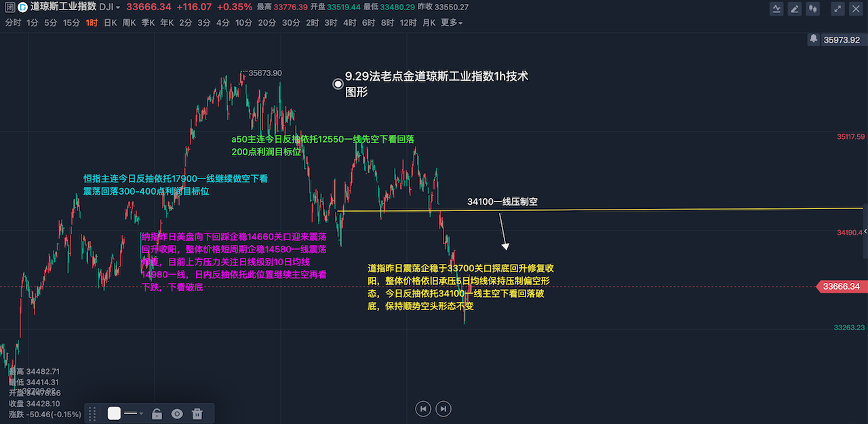
Task: Switch to 3分 timeframe
Action: (204, 22)
